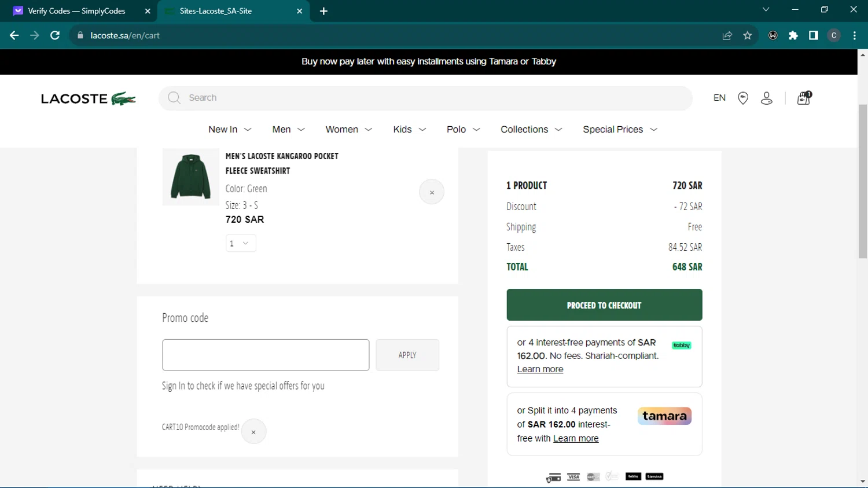
Task: View site info lock icon
Action: coord(80,35)
